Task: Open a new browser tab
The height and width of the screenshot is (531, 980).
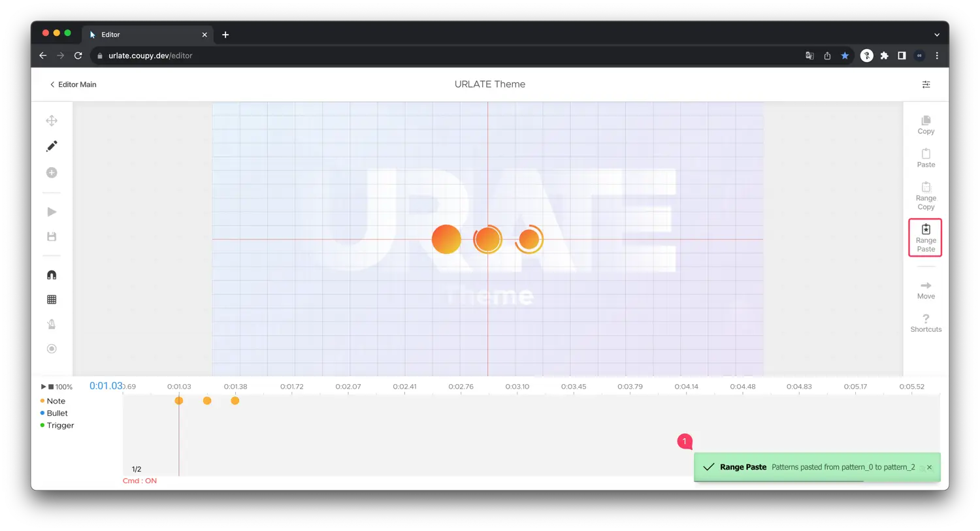Action: [225, 35]
